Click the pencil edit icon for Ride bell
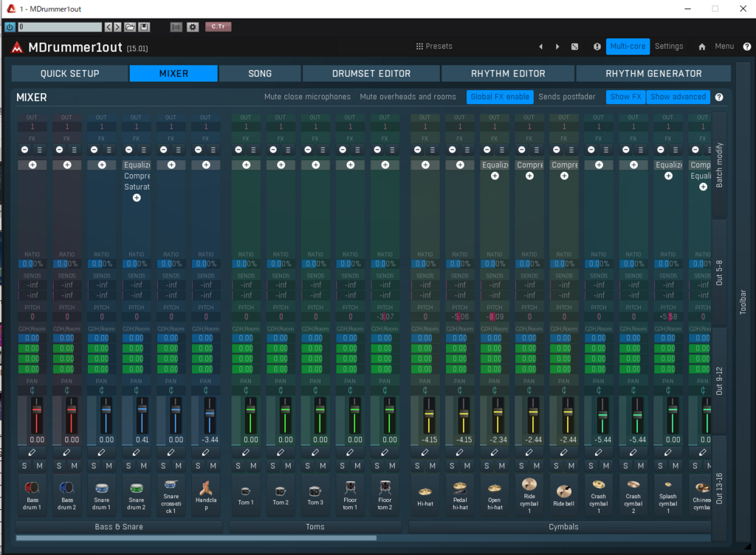The image size is (756, 555). click(563, 452)
